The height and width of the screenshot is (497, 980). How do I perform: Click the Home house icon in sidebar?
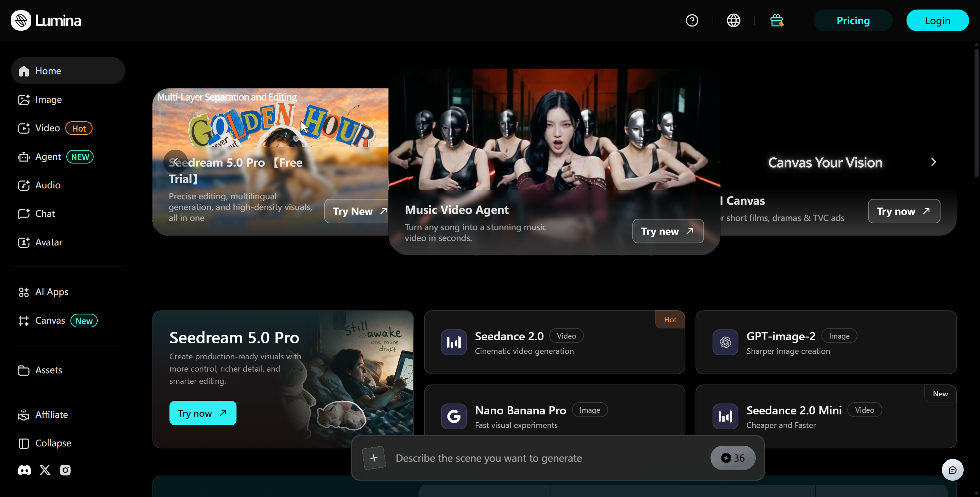23,71
